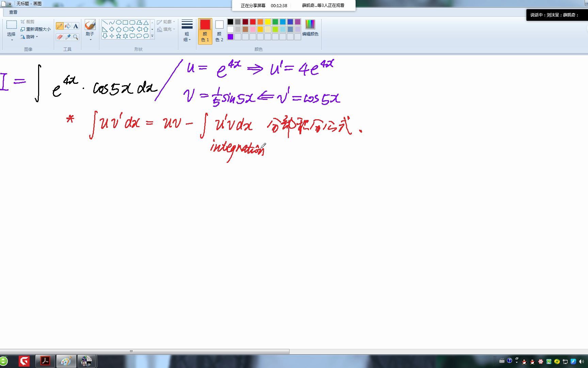Choose the Curve shape

coord(112,22)
